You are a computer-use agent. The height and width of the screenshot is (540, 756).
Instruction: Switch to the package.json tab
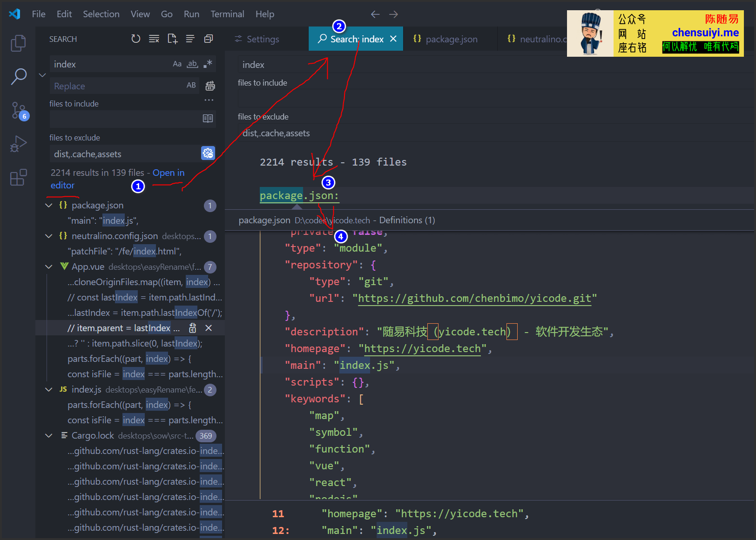pos(450,39)
